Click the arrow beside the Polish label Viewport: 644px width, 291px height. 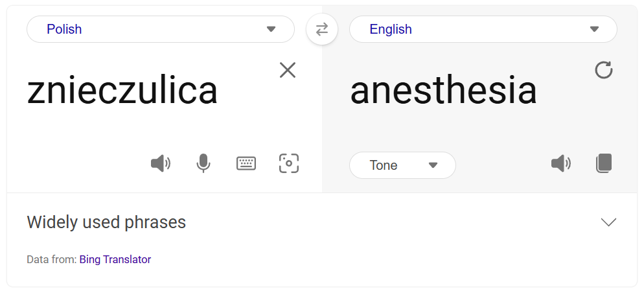pos(271,29)
